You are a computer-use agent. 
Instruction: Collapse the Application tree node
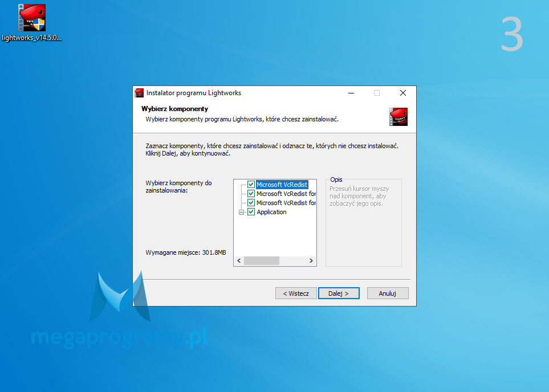(x=241, y=212)
